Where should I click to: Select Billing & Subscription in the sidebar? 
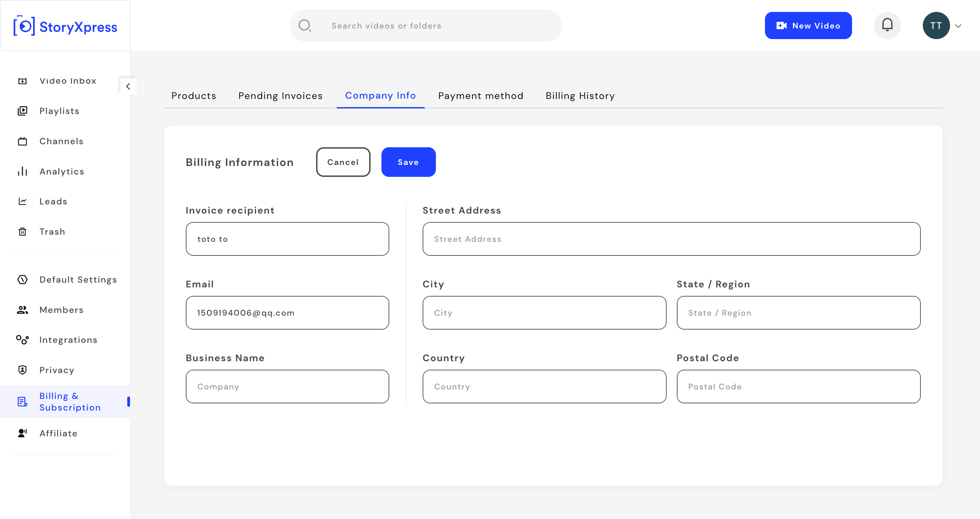[65, 402]
